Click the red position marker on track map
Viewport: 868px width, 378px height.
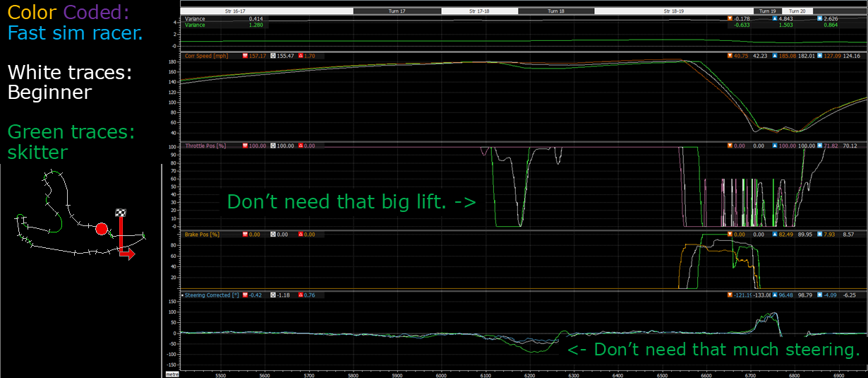coord(101,229)
